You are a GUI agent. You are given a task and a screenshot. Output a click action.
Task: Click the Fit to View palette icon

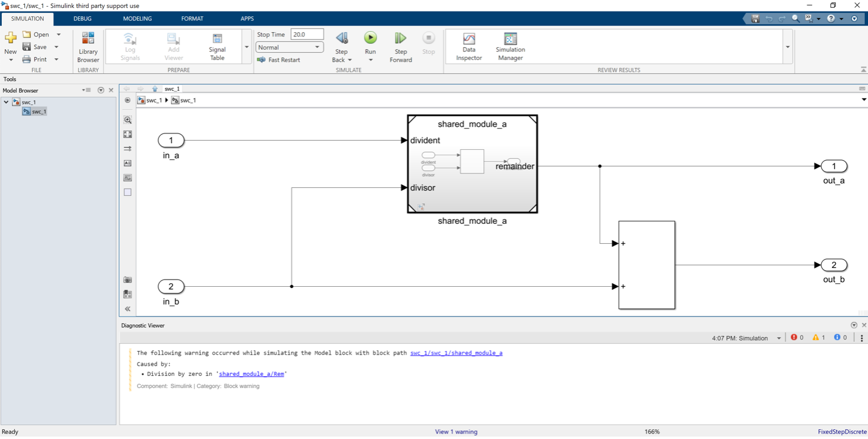(x=127, y=135)
